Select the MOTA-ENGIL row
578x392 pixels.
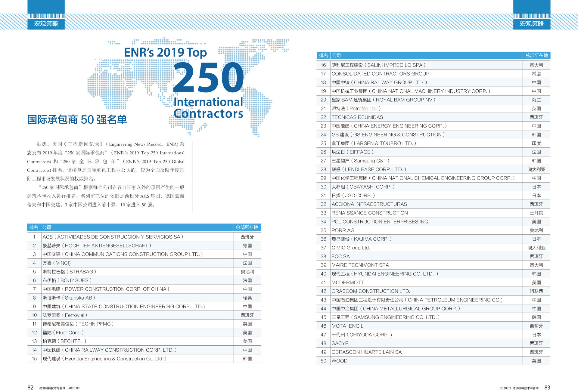(x=433, y=326)
